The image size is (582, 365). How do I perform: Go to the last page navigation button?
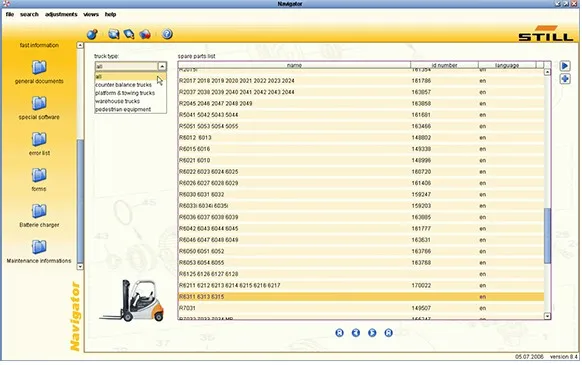[x=388, y=333]
